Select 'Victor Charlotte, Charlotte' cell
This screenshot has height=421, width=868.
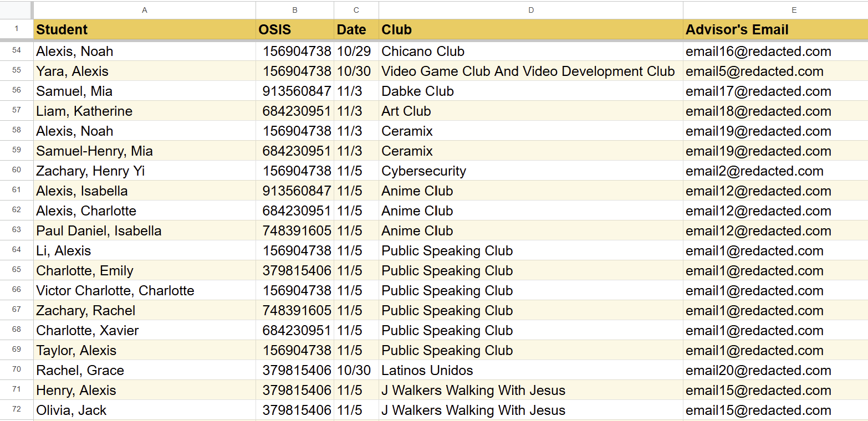[145, 290]
